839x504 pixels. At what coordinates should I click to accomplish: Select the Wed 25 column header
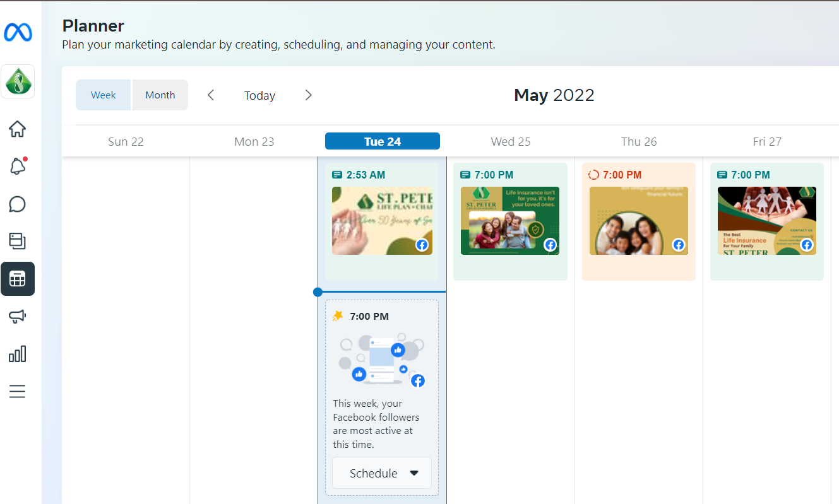511,141
